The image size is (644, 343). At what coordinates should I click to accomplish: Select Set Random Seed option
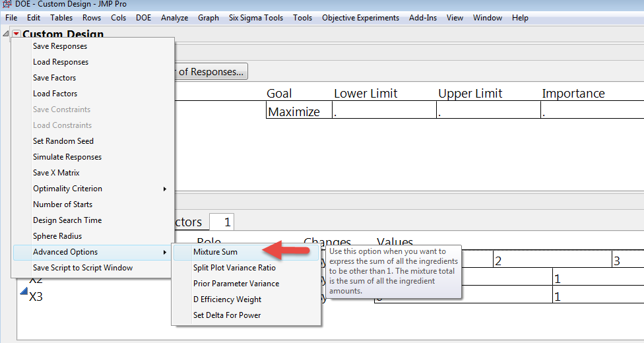click(94, 141)
